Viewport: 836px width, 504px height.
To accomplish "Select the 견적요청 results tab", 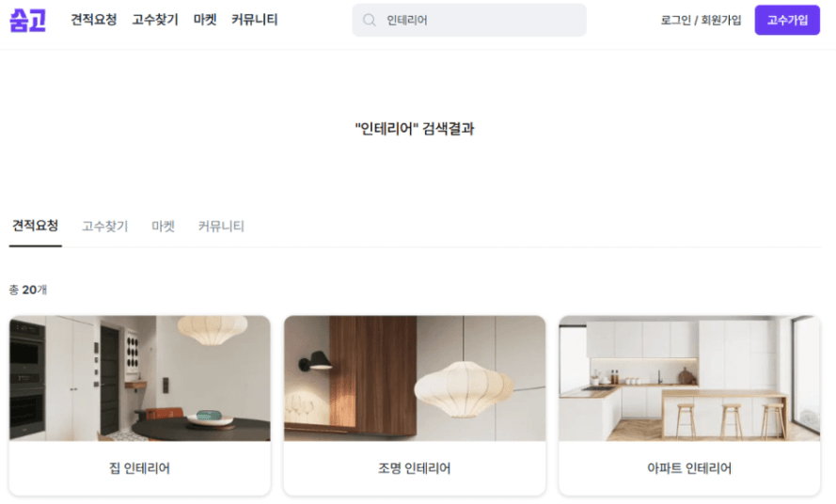I will tap(35, 226).
